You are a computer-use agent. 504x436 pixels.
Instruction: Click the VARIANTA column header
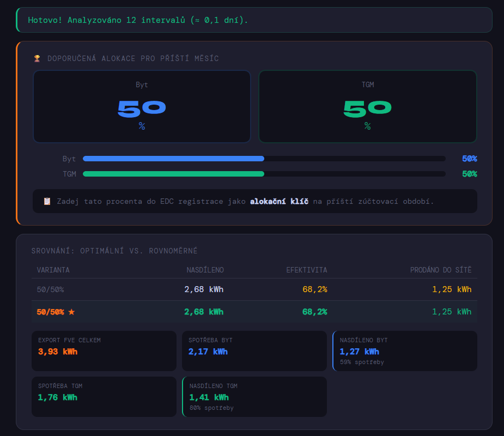pyautogui.click(x=53, y=270)
